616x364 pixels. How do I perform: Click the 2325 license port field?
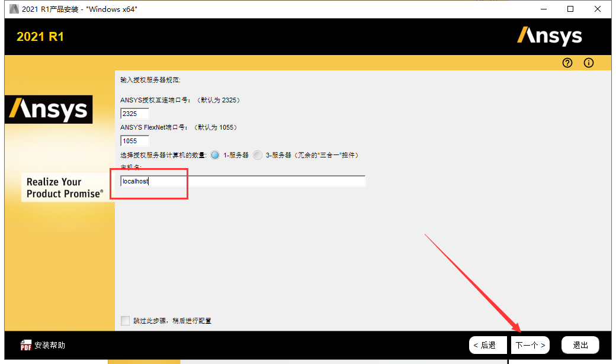(x=134, y=112)
